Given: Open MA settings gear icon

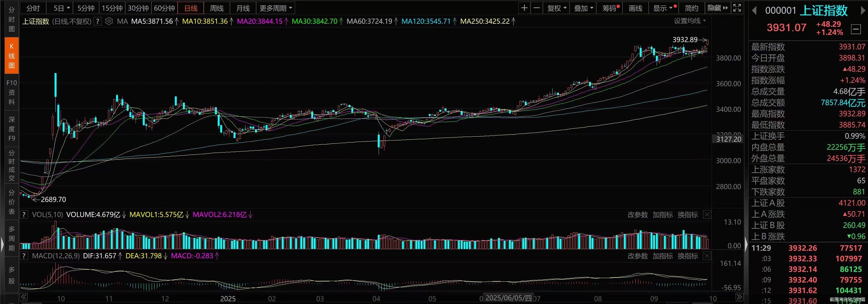Looking at the screenshot, I should 109,21.
